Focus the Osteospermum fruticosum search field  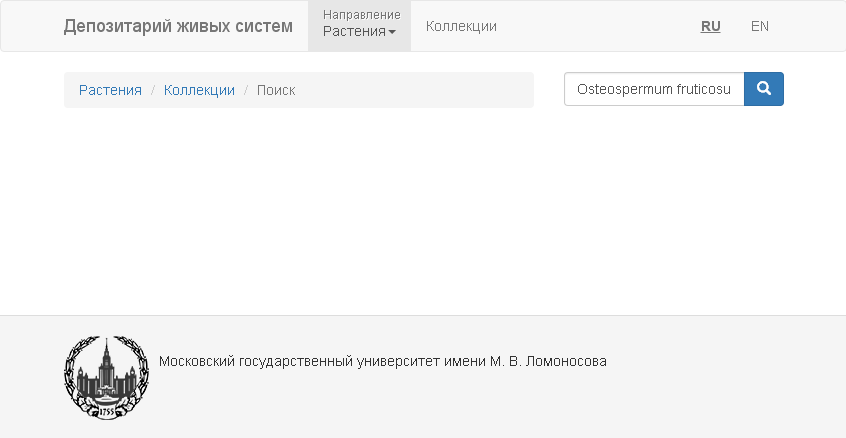coord(654,89)
